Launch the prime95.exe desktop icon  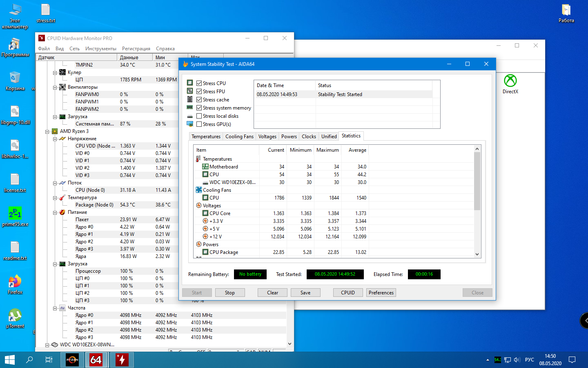coord(15,217)
